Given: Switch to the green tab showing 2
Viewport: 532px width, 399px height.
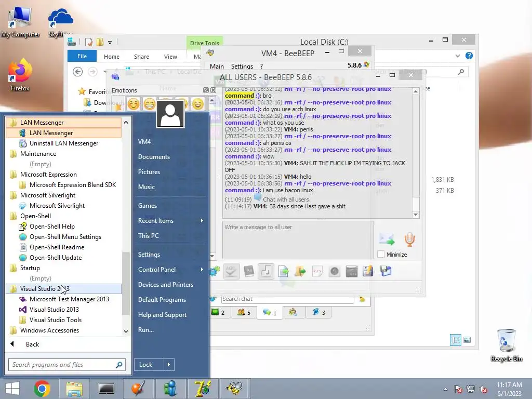Looking at the screenshot, I should click(218, 312).
